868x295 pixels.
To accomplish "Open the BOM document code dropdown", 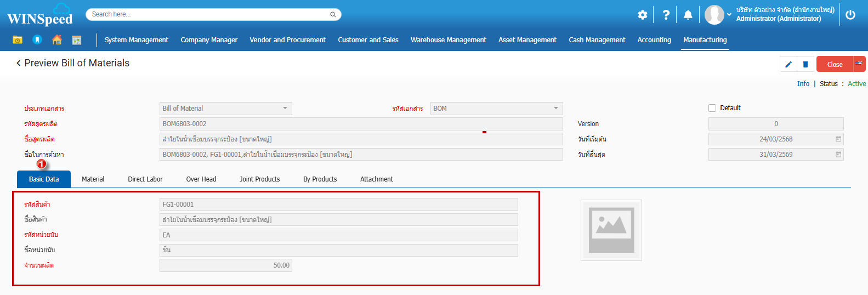I will tap(555, 109).
